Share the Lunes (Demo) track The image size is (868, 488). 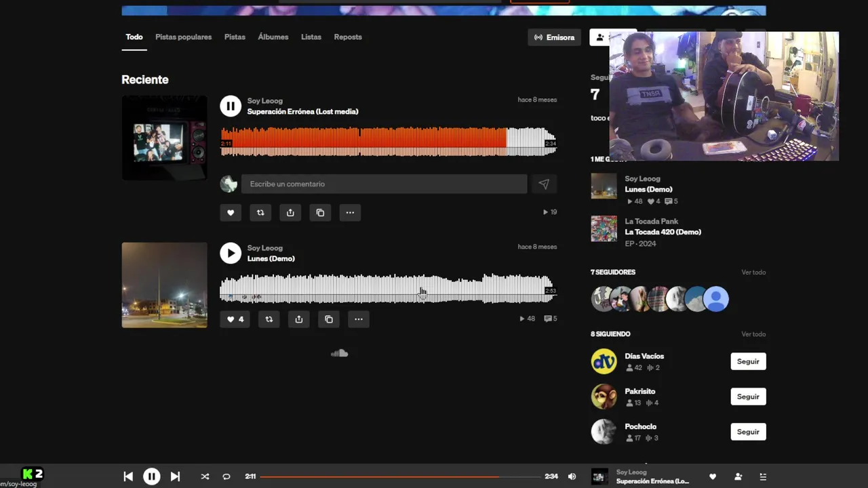pos(299,319)
